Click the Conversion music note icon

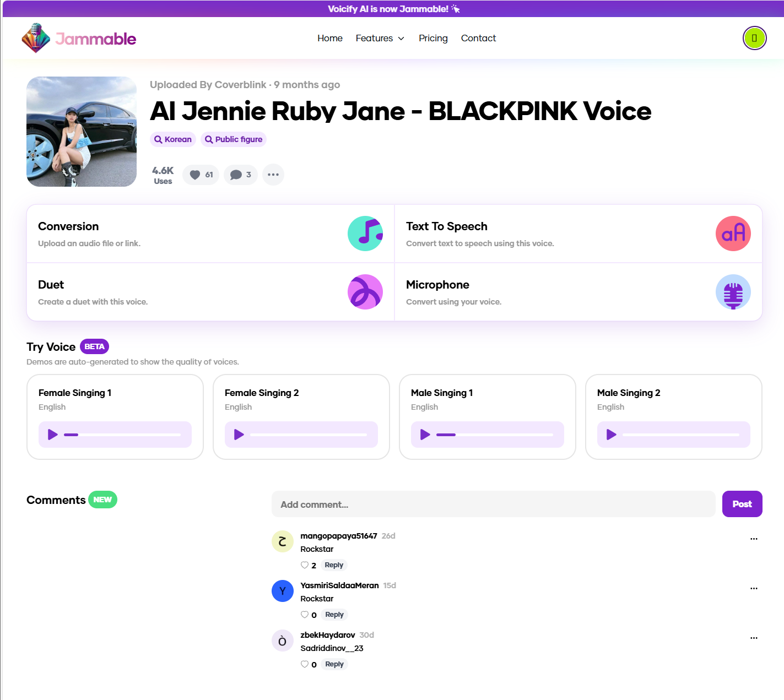[x=365, y=234]
